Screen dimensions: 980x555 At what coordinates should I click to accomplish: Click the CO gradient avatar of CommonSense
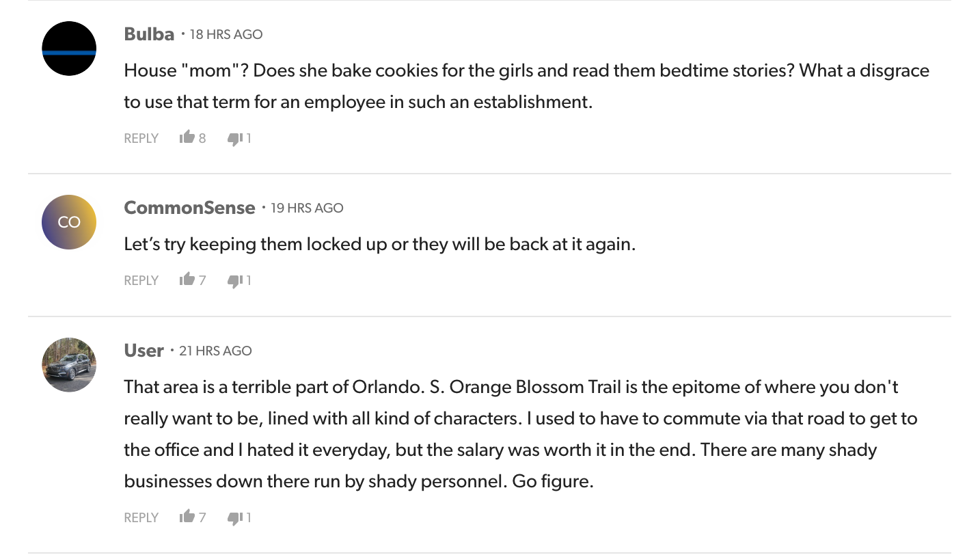[x=69, y=222]
